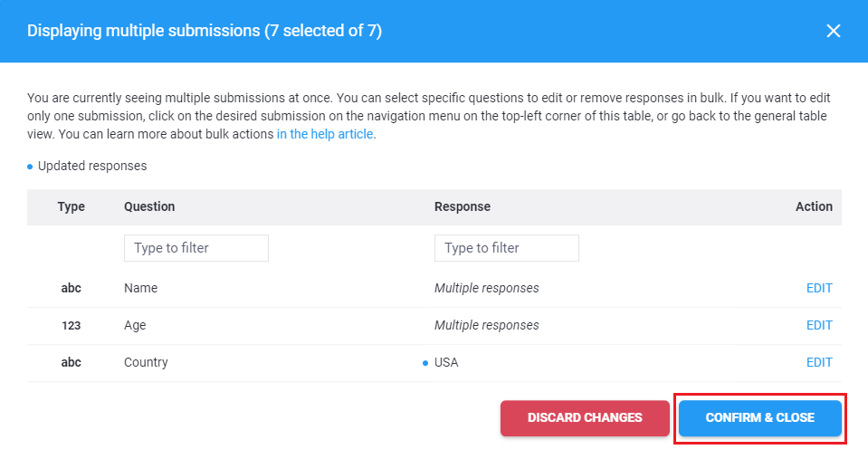Click the abc type icon for Name
This screenshot has width=868, height=459.
[x=71, y=288]
